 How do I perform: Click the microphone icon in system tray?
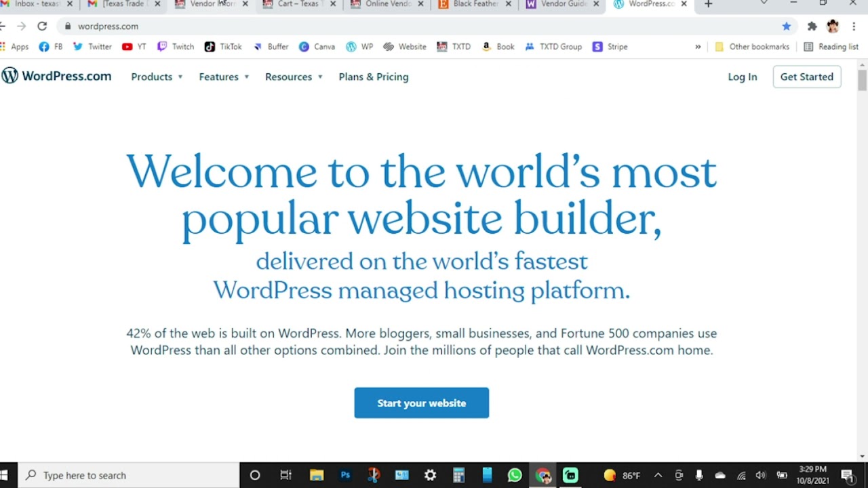tap(699, 475)
